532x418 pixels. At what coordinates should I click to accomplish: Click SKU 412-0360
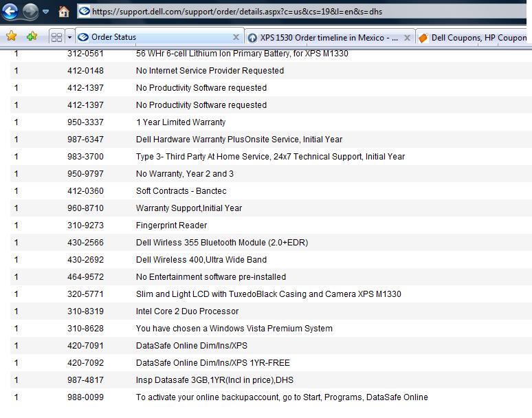tap(85, 191)
